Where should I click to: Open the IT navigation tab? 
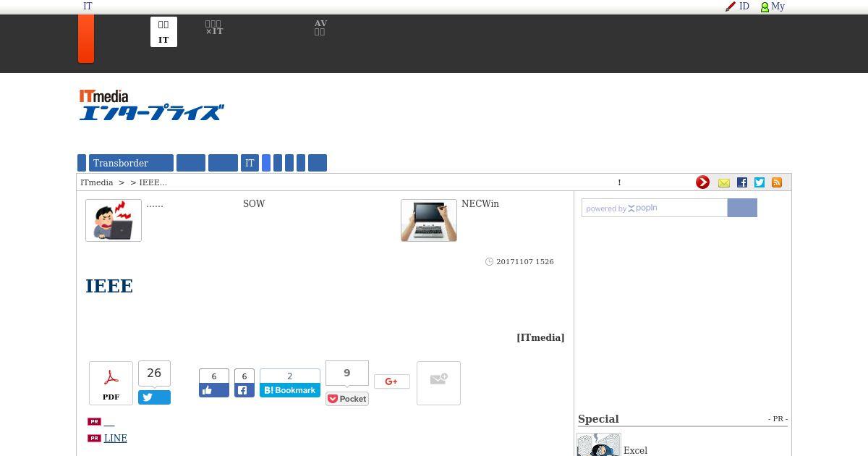click(x=250, y=163)
